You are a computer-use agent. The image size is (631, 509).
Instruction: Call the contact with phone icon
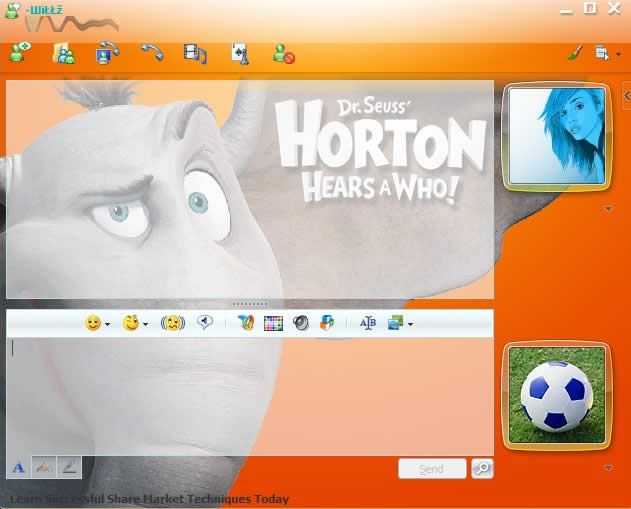click(152, 53)
